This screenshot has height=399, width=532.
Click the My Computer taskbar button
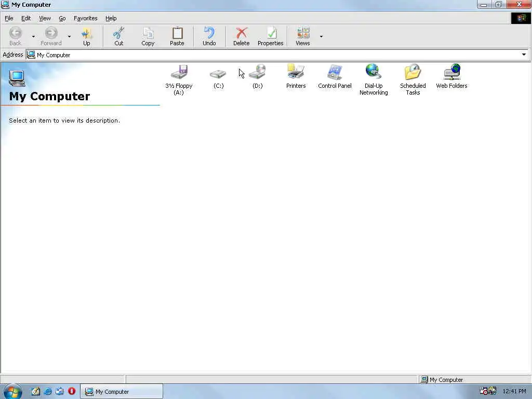click(122, 392)
